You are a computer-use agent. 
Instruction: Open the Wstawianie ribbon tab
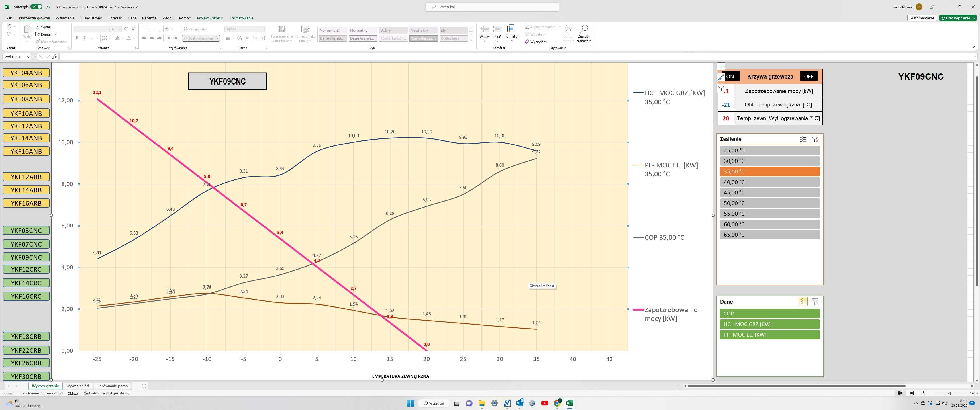point(65,18)
